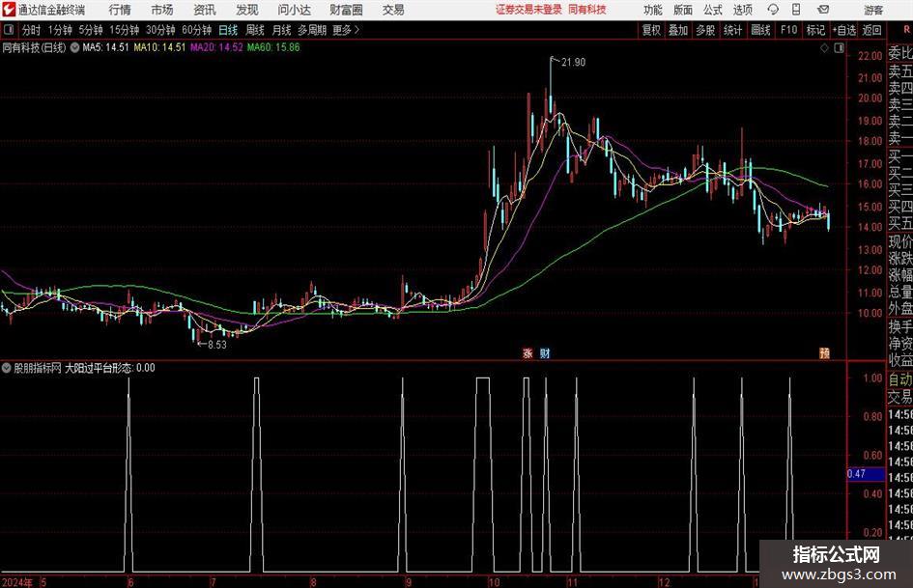Open the 公式 menu
This screenshot has height=588, width=913.
pyautogui.click(x=712, y=10)
